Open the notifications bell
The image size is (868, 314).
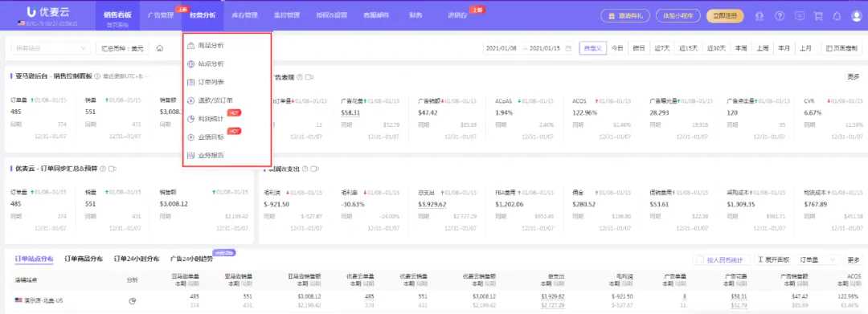(837, 16)
